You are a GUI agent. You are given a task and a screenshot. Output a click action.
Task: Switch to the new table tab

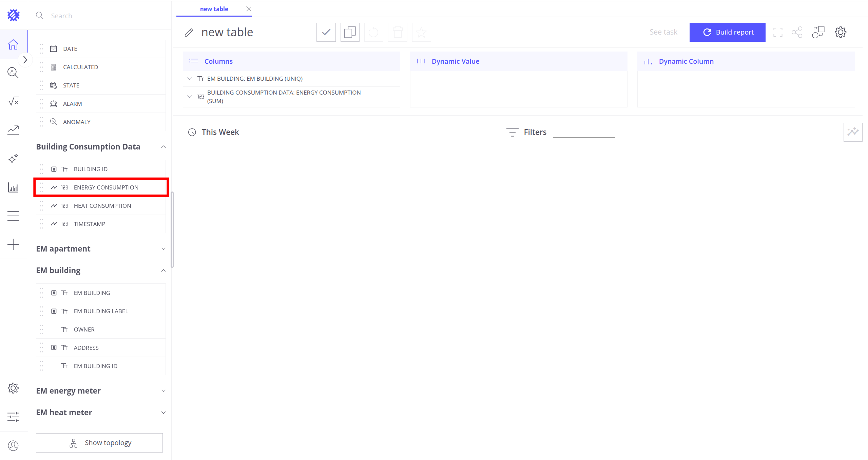(214, 9)
